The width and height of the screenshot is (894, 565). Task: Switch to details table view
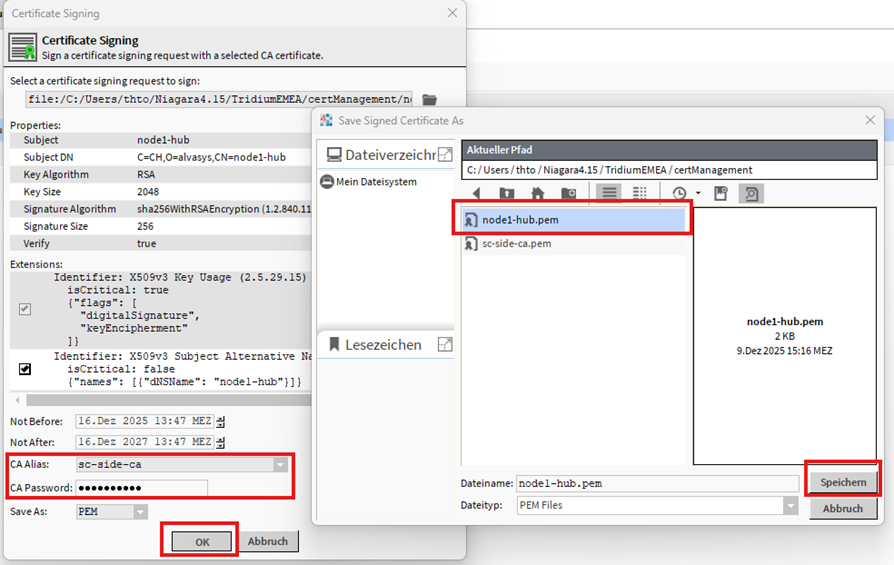[640, 193]
